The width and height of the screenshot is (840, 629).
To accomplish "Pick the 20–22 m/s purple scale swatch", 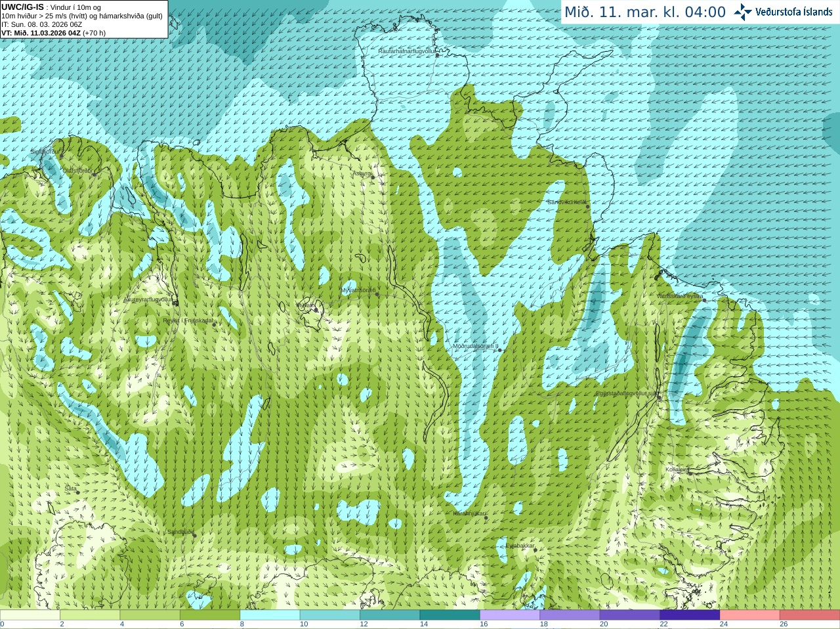I will pyautogui.click(x=630, y=615).
